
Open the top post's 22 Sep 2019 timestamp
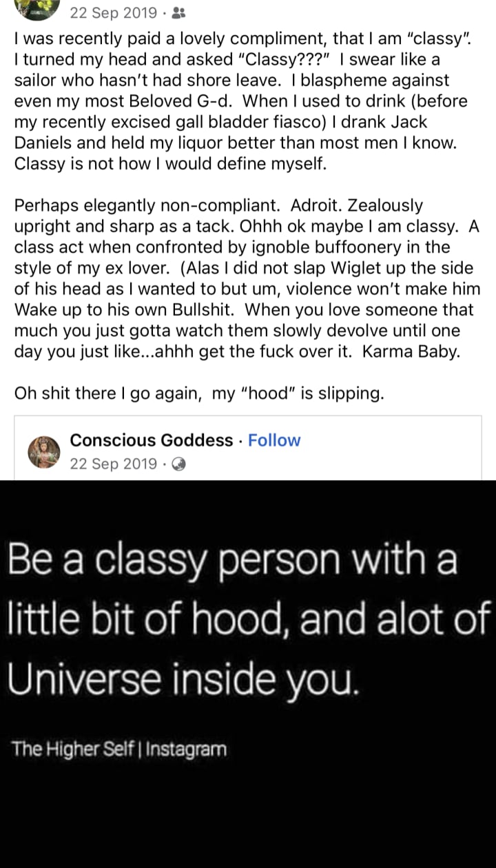(113, 12)
